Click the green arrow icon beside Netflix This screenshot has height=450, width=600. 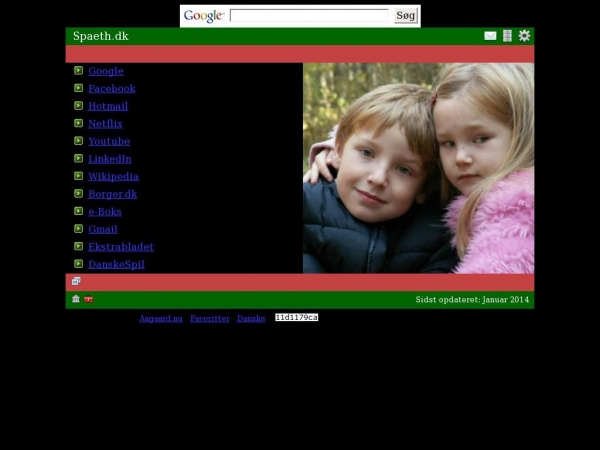point(78,124)
